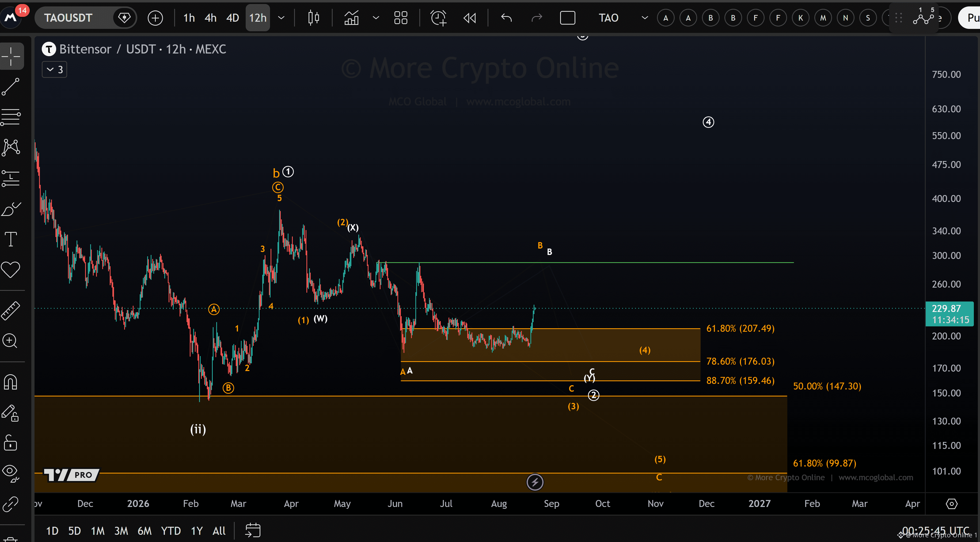Select the 12h interval
The width and height of the screenshot is (980, 542).
point(257,18)
